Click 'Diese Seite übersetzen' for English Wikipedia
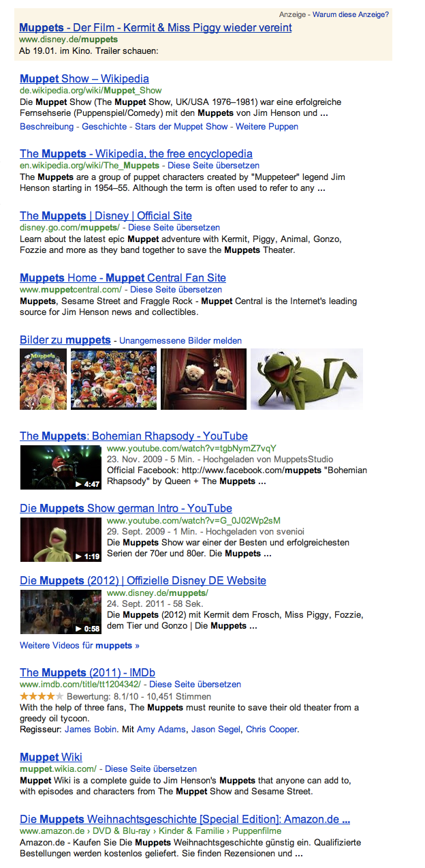Image resolution: width=425 pixels, height=868 pixels. coord(214,166)
